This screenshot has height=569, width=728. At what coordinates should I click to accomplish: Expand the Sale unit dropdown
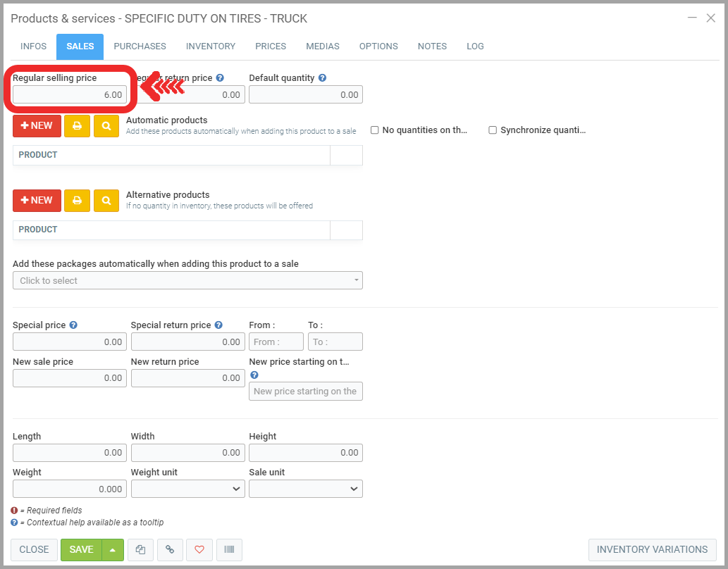click(306, 489)
